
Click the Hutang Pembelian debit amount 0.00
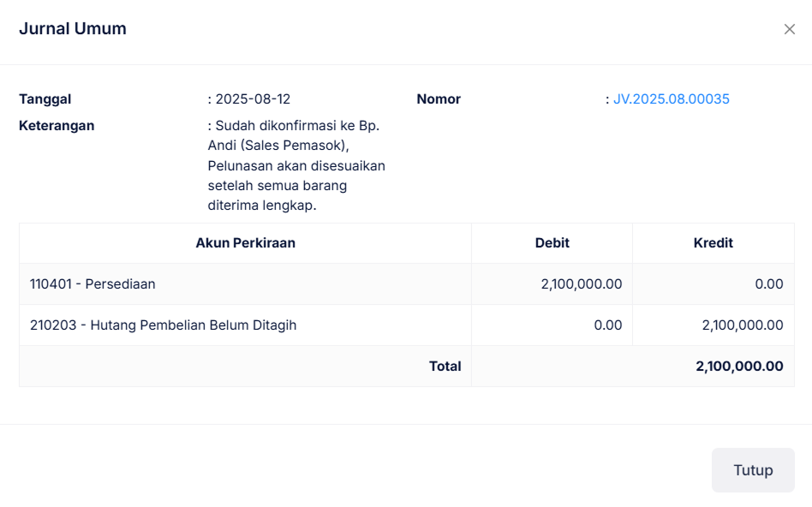coord(607,325)
